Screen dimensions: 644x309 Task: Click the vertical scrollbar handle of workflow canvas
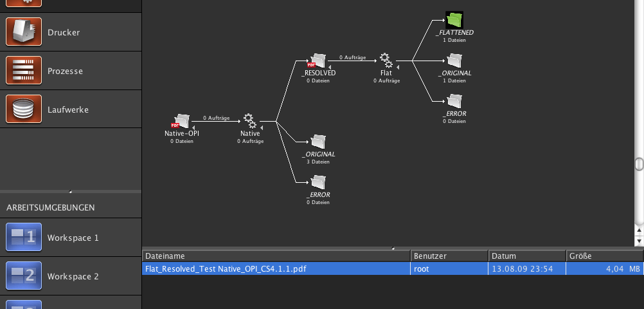click(x=639, y=165)
